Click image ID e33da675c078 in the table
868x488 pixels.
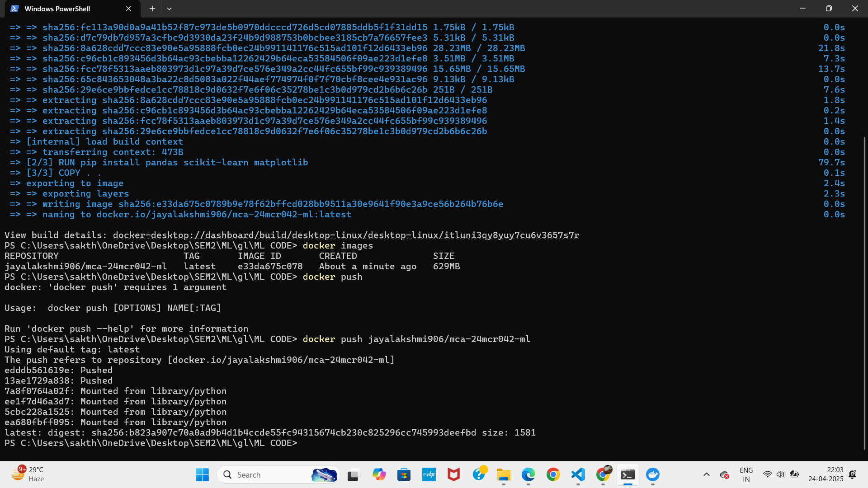[x=270, y=266]
